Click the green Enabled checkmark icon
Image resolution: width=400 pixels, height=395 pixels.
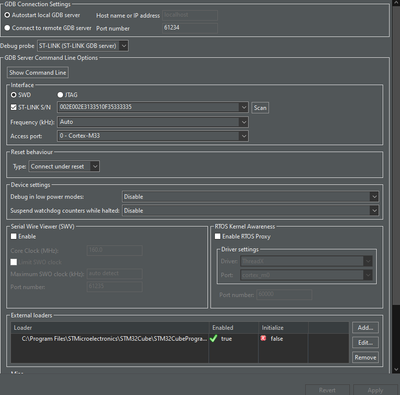[213, 339]
